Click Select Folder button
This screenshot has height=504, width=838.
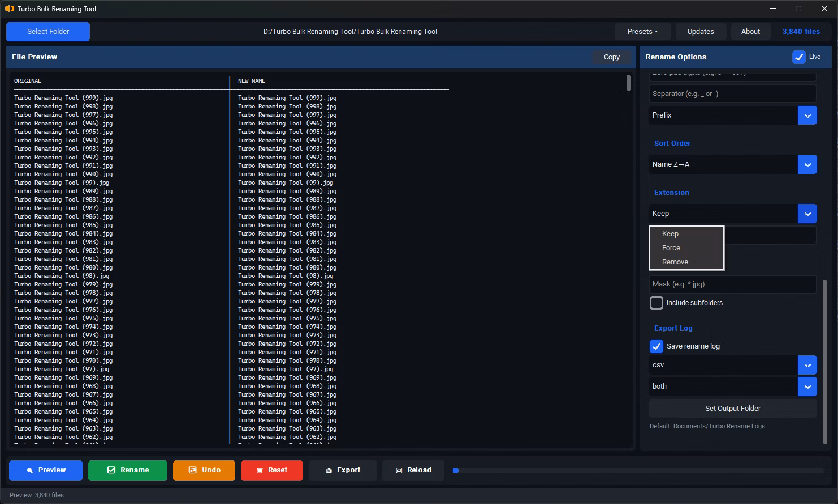pyautogui.click(x=48, y=32)
